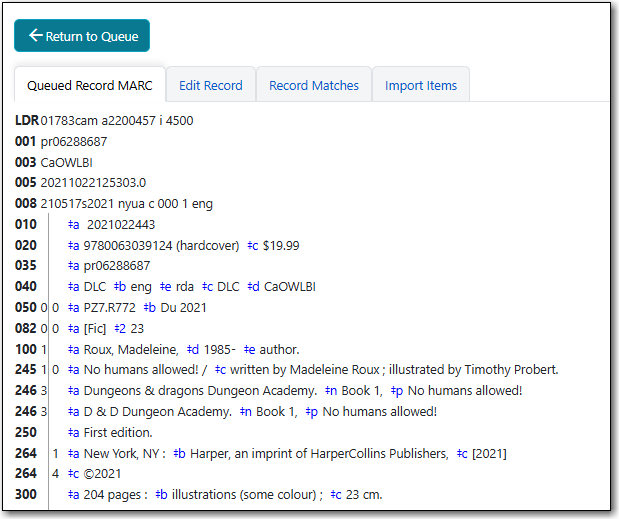Click the 245 title No humans allowed! /
Viewport: 619px width, 519px height.
145,369
